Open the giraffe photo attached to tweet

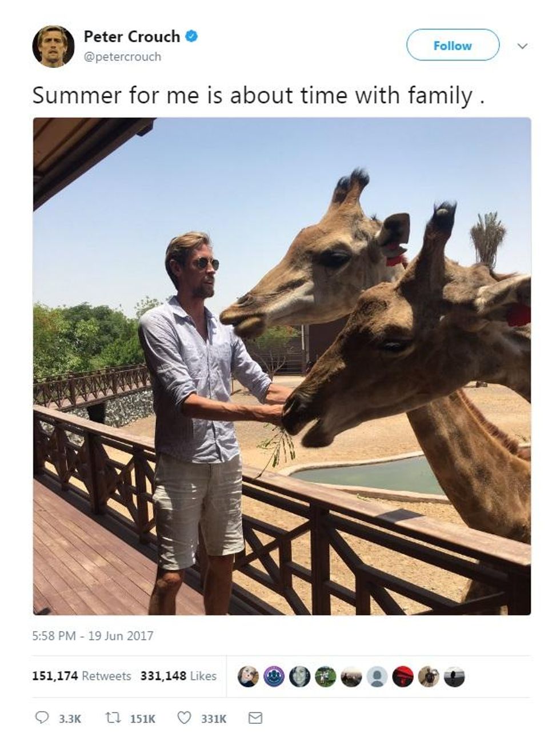click(x=282, y=366)
